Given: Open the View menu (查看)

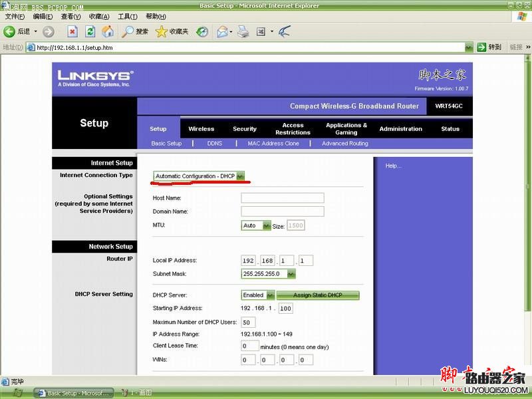Looking at the screenshot, I should [x=71, y=16].
